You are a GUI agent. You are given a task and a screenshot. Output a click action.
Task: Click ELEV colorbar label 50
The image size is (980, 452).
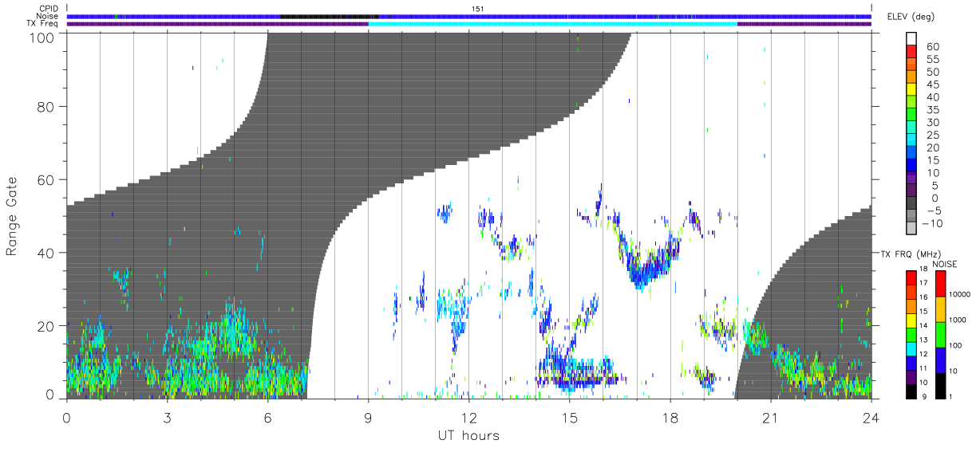pos(934,72)
